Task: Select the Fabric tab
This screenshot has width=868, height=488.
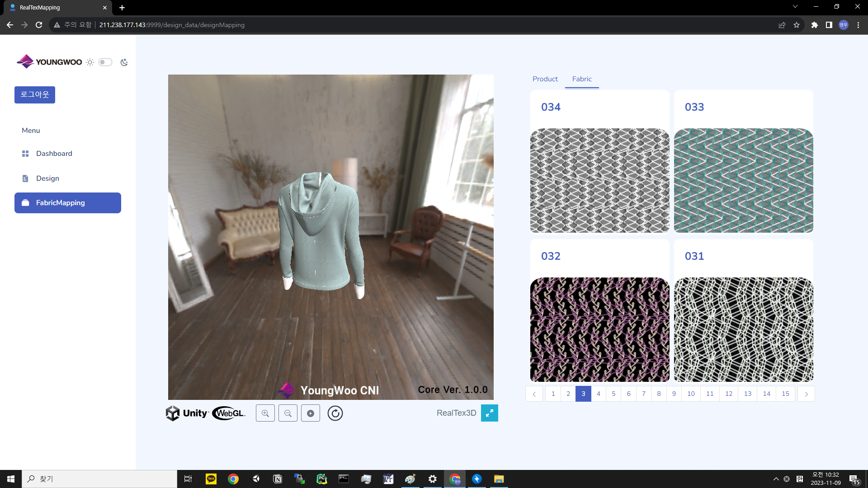Action: click(581, 79)
